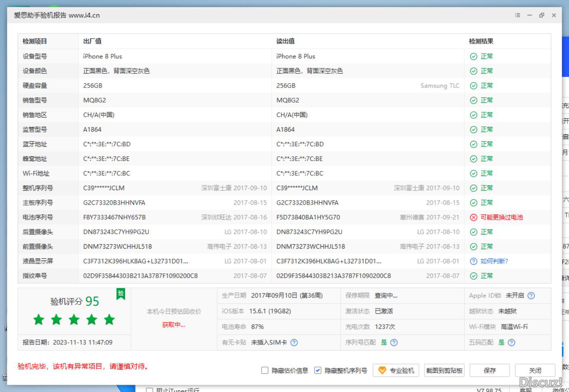Click the 保存 button
Screen dimensions: 569x392
point(490,370)
